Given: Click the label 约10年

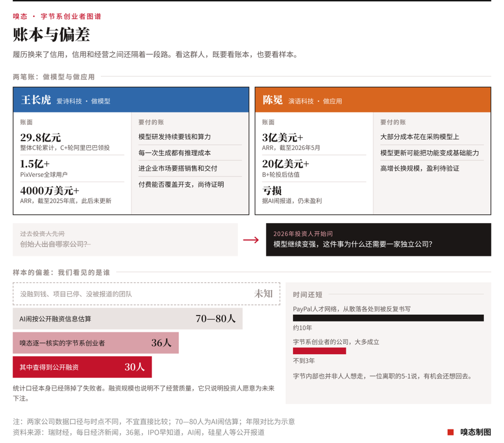Looking at the screenshot, I should click(302, 328).
